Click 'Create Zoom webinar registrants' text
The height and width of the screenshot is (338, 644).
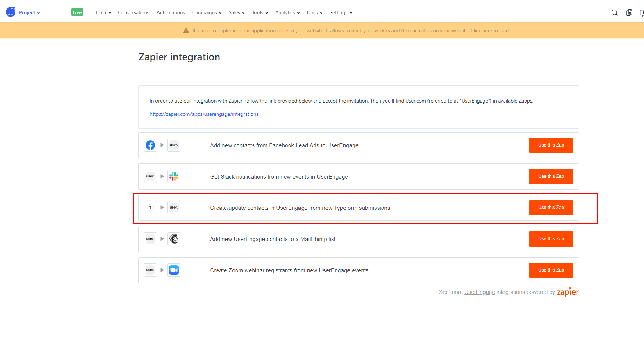point(289,270)
